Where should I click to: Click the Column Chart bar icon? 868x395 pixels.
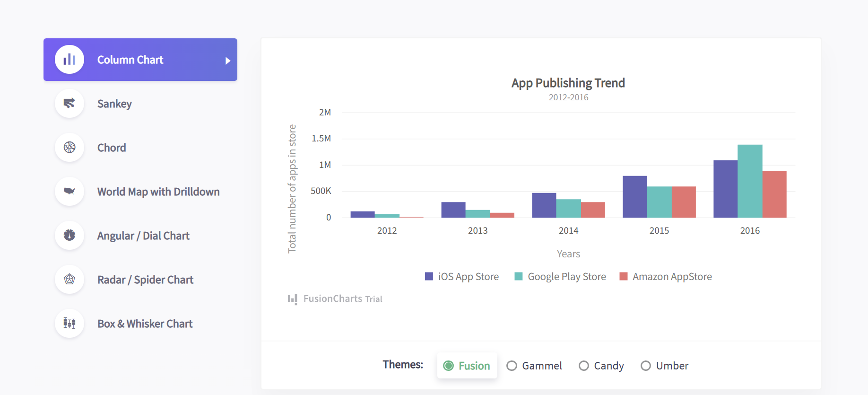69,60
